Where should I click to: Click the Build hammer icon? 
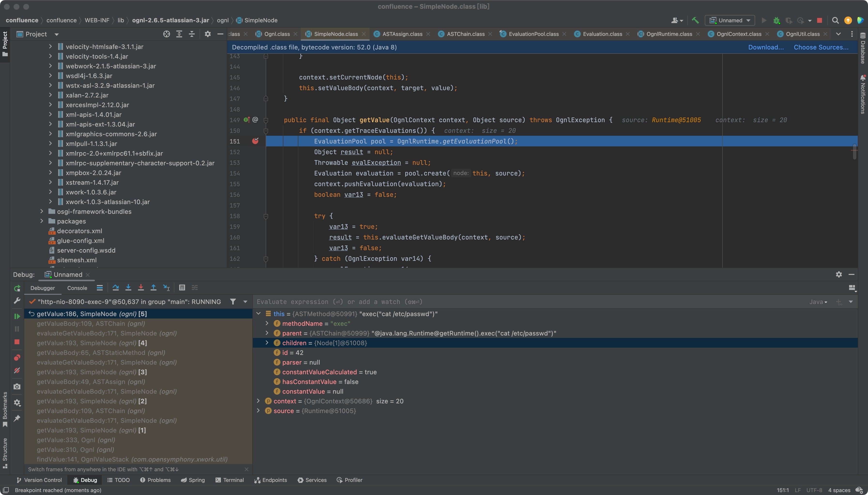695,20
